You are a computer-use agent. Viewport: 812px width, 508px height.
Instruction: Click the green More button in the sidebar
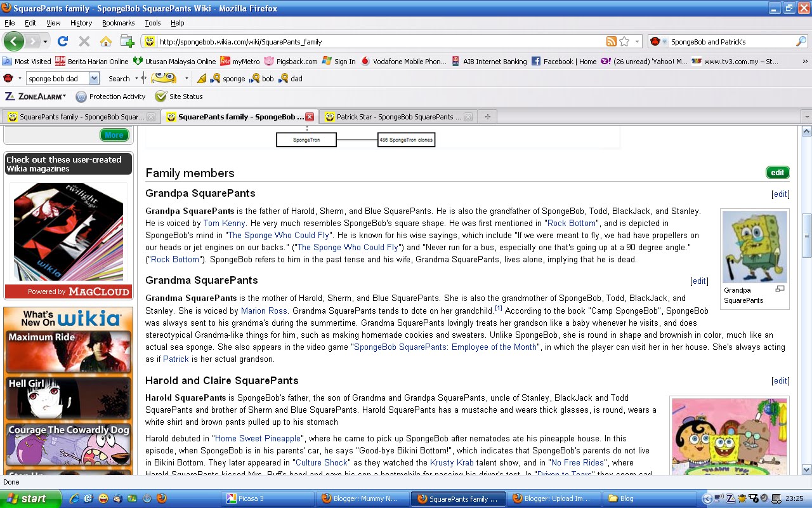click(114, 135)
